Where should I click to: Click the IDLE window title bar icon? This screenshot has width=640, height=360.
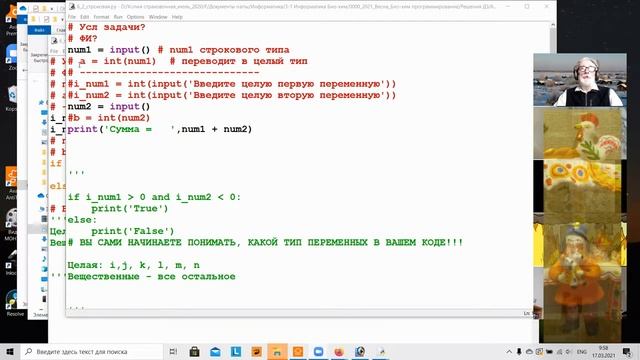click(72, 6)
